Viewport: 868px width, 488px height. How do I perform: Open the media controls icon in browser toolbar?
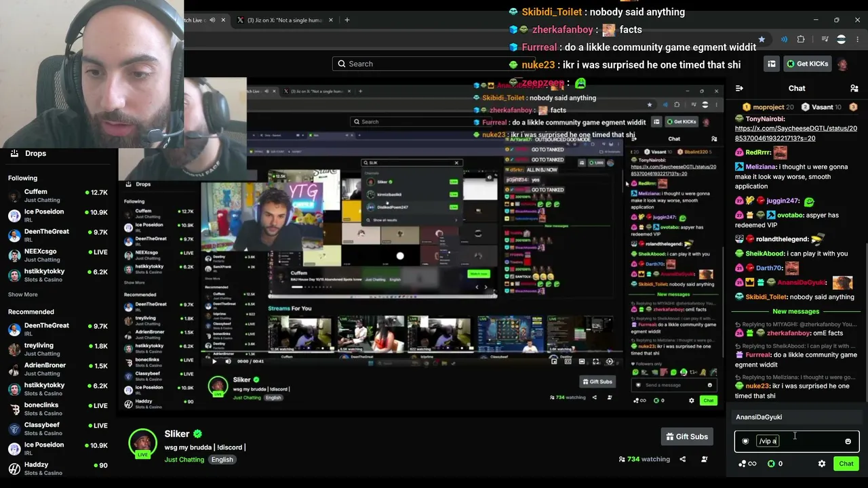pos(825,39)
